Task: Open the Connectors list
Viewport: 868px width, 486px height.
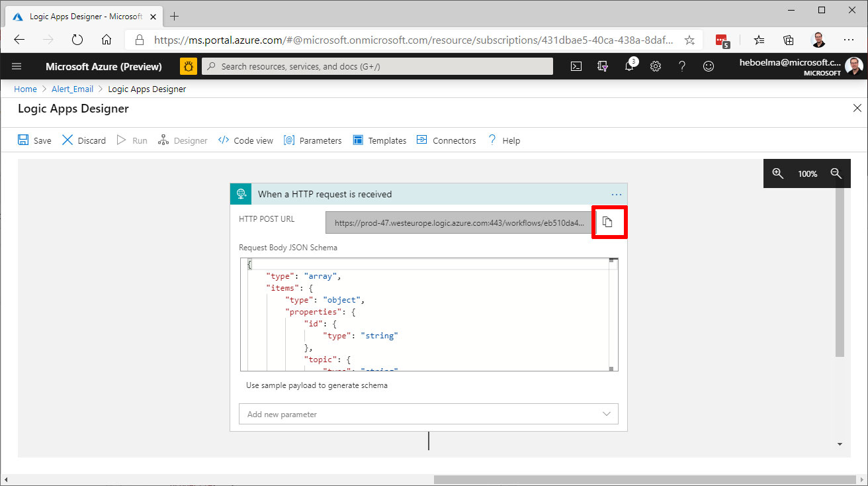Action: pos(446,140)
